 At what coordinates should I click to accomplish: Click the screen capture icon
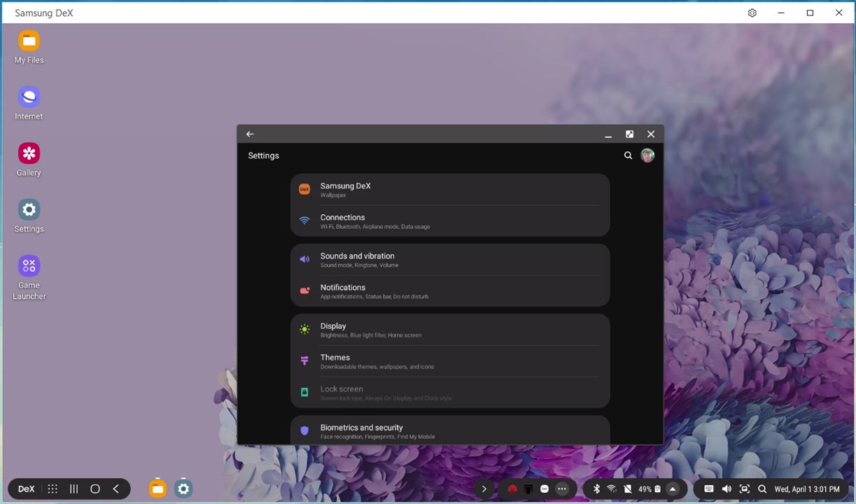point(745,489)
